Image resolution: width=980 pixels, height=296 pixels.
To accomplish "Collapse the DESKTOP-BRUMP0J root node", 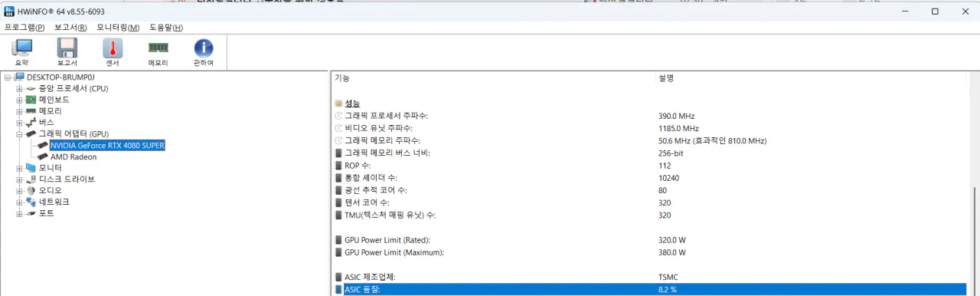I will point(8,77).
